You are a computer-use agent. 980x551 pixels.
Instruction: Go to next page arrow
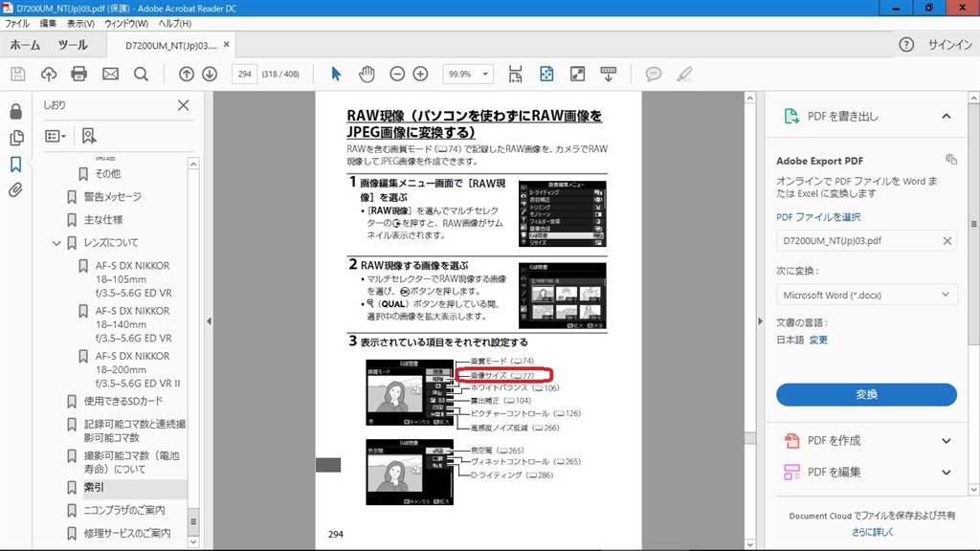pyautogui.click(x=210, y=74)
